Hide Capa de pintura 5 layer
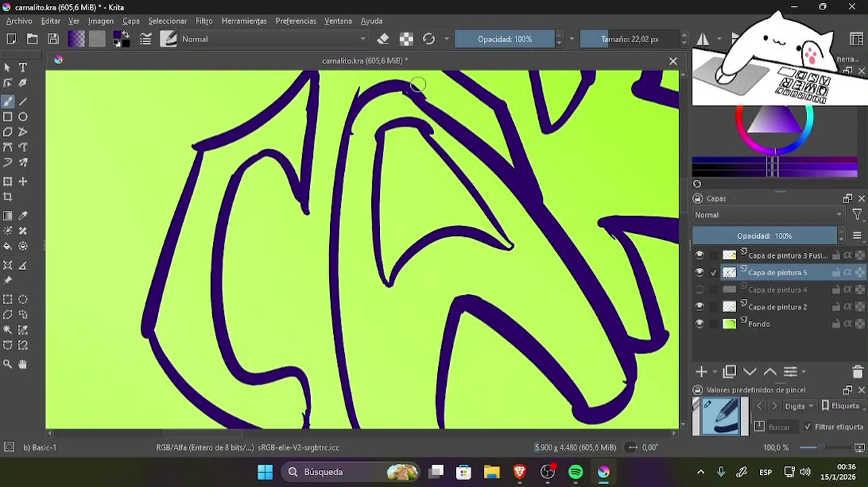Screen dimensions: 868x487 click(x=700, y=273)
